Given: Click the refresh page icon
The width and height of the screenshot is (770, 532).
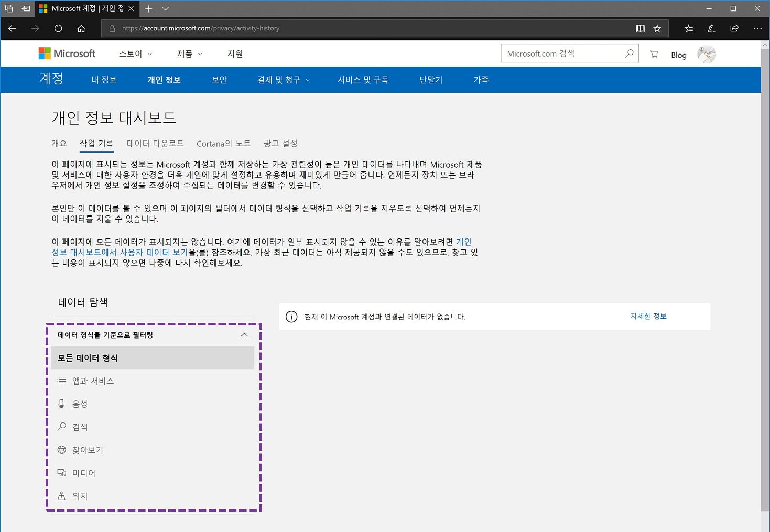Looking at the screenshot, I should 58,28.
